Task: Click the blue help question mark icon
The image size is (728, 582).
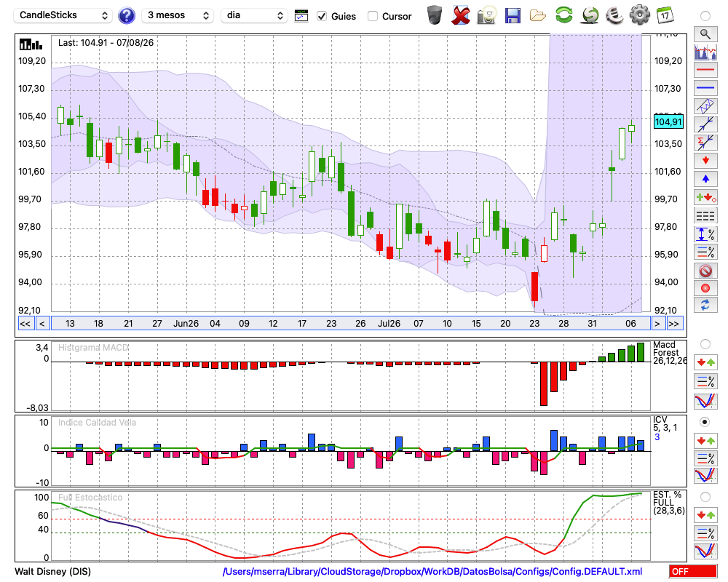Action: [x=126, y=16]
